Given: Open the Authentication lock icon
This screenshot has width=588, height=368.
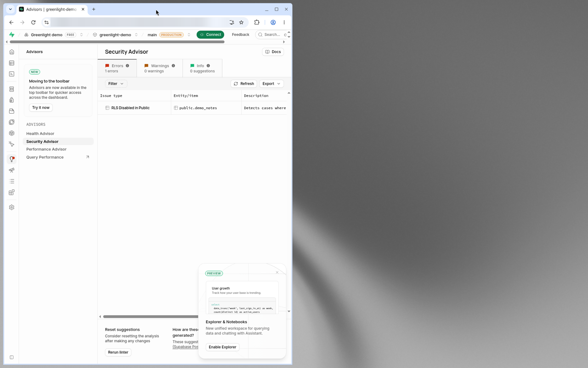Looking at the screenshot, I should point(12,100).
